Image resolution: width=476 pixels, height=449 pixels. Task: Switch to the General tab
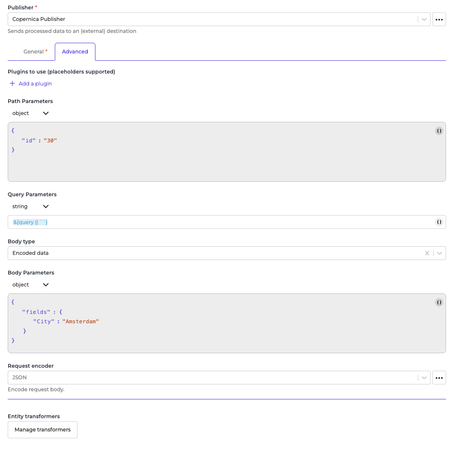pyautogui.click(x=35, y=52)
